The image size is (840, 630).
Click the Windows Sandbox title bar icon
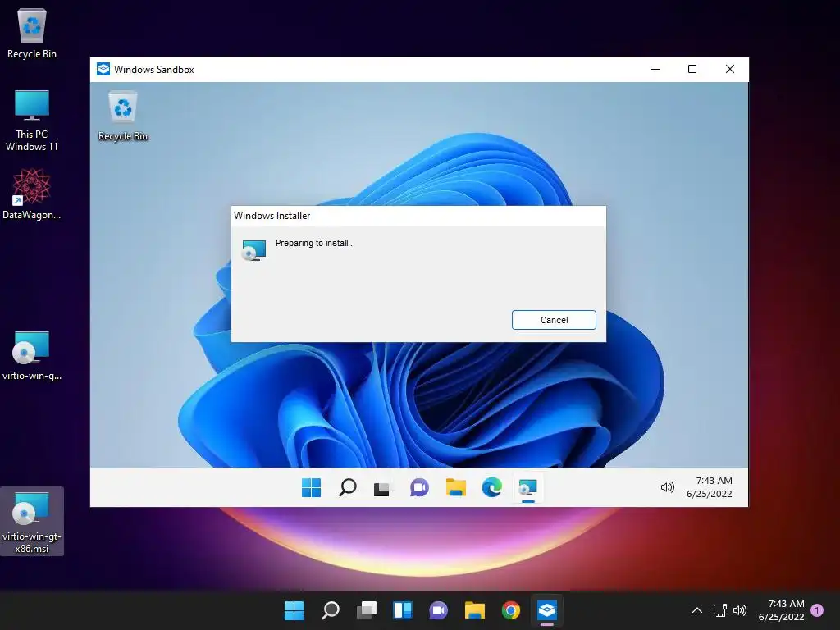[x=103, y=69]
